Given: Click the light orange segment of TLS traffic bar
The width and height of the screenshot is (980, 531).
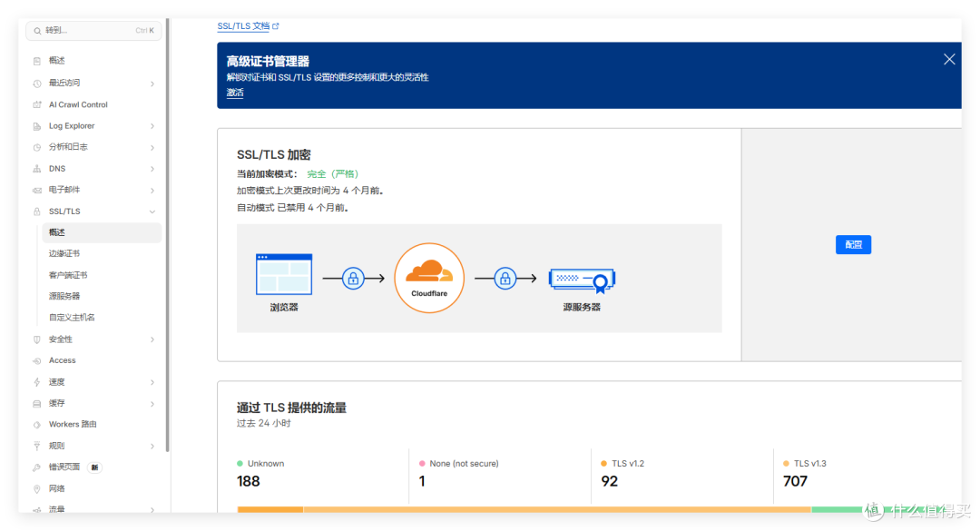Looking at the screenshot, I should click(x=557, y=510).
